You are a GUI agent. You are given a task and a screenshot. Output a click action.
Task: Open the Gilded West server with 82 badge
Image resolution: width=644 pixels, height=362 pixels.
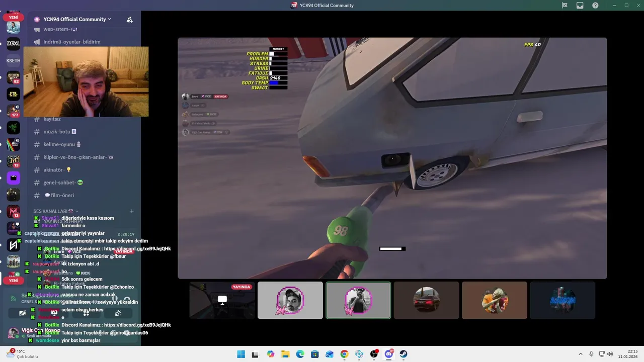pos(14,77)
